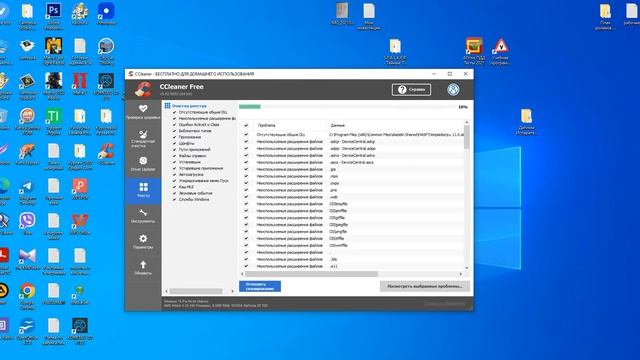Viewport: 640px width, 360px height.
Task: Click Посмотреть выбранные проблемы button
Action: (x=424, y=287)
